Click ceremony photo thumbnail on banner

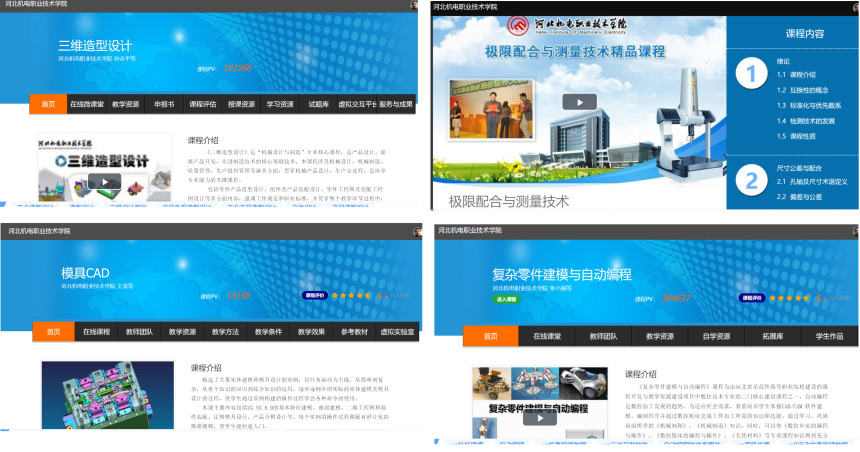pos(491,109)
